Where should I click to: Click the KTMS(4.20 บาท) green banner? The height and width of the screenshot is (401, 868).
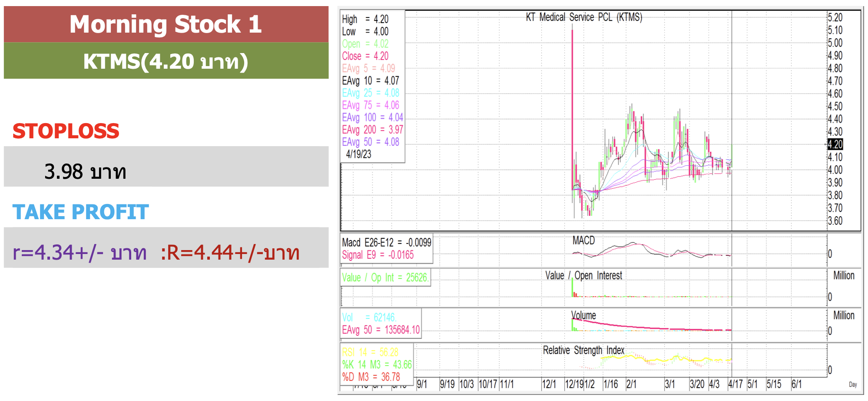pyautogui.click(x=166, y=61)
